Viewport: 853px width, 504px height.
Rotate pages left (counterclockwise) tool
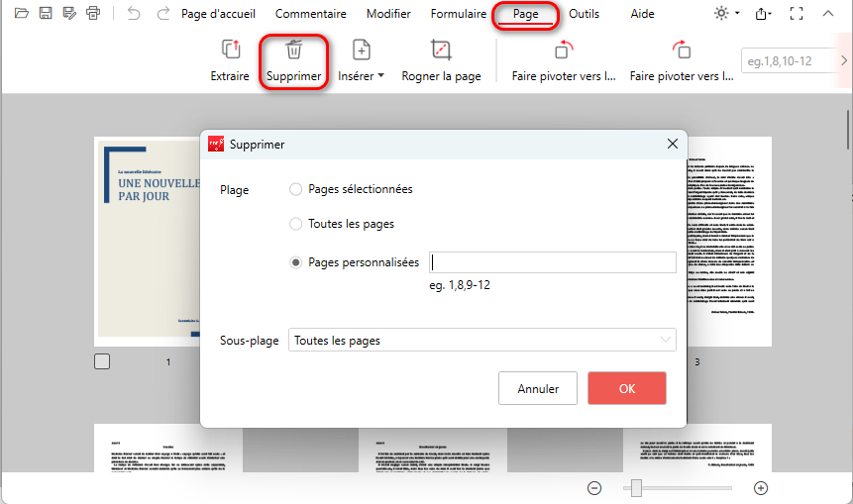(564, 60)
